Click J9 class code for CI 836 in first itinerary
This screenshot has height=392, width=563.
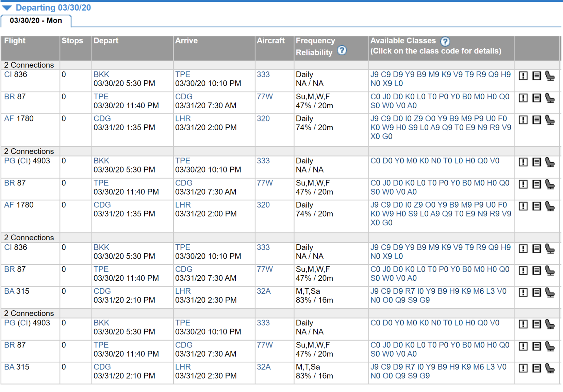(375, 75)
